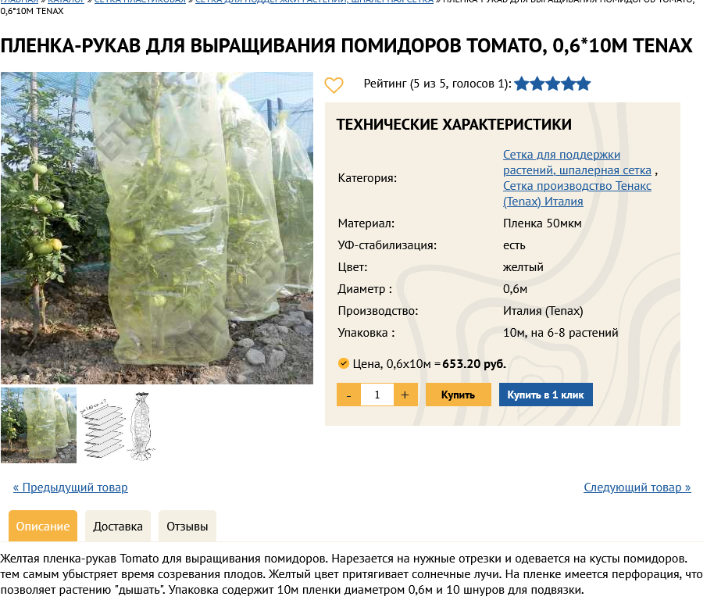
Task: Switch to the Доставка tab
Action: coord(118,526)
